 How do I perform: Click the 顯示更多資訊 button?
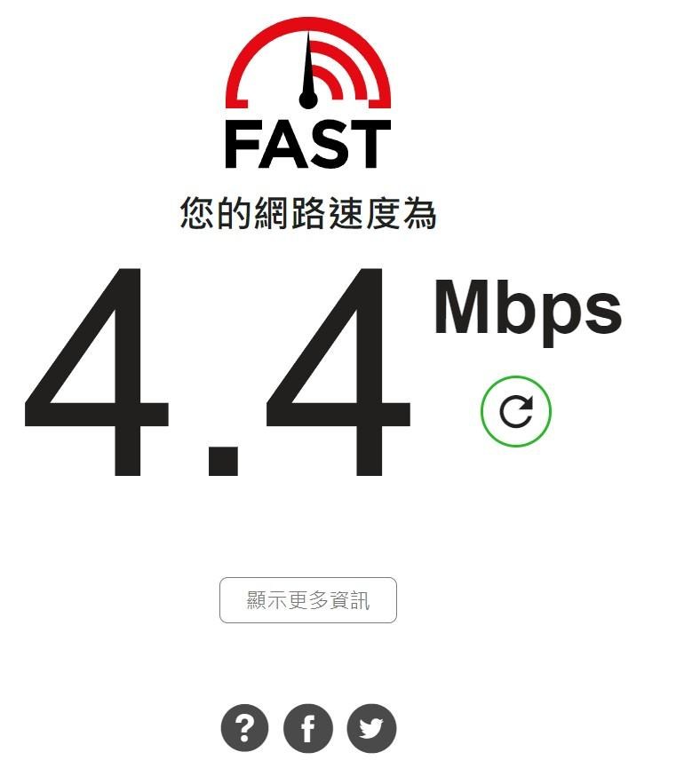pos(307,600)
